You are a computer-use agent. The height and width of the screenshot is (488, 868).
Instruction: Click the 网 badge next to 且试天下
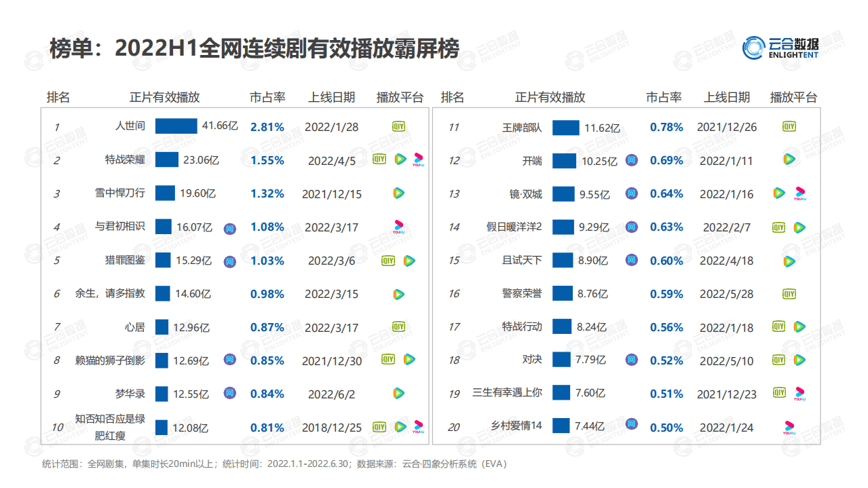(631, 261)
